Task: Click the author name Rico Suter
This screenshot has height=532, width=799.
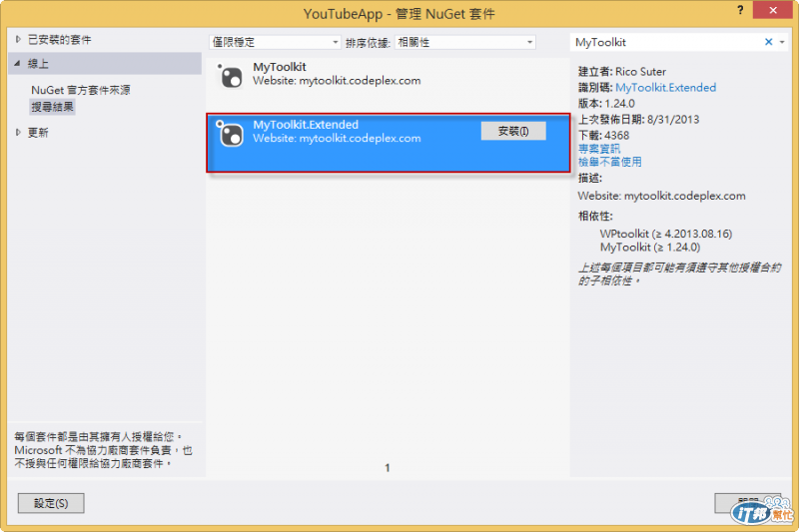Action: [x=640, y=72]
